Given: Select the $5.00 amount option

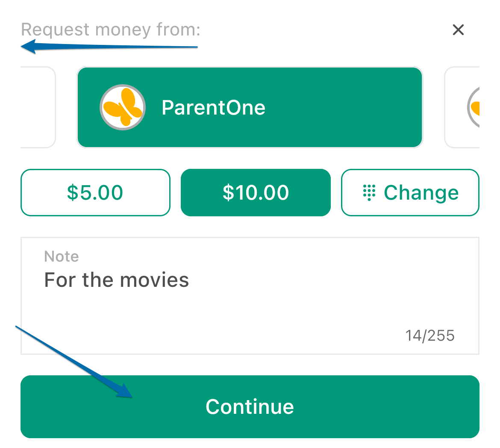Looking at the screenshot, I should pyautogui.click(x=95, y=192).
